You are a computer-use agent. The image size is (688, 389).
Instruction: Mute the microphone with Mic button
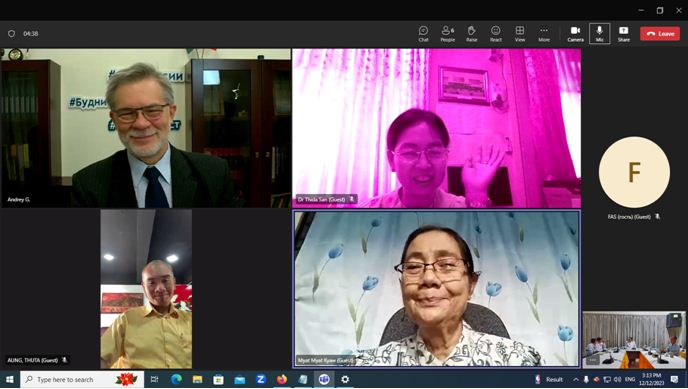(599, 34)
